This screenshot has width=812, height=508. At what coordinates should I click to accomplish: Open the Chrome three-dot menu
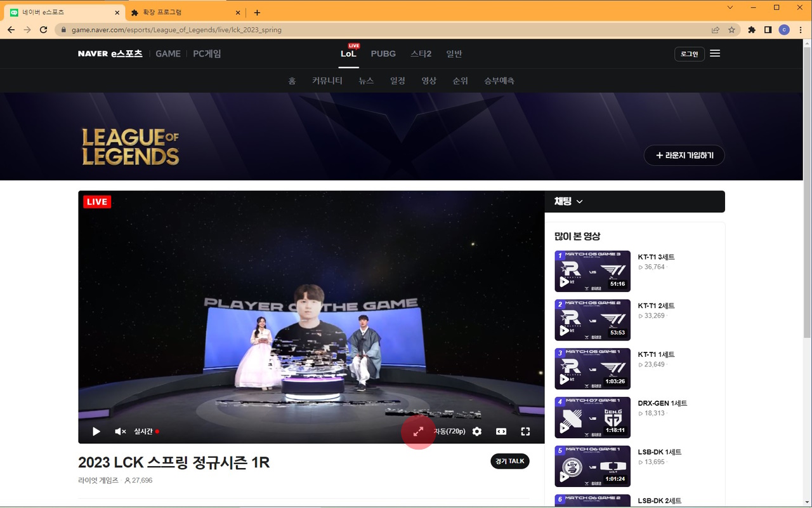click(801, 30)
